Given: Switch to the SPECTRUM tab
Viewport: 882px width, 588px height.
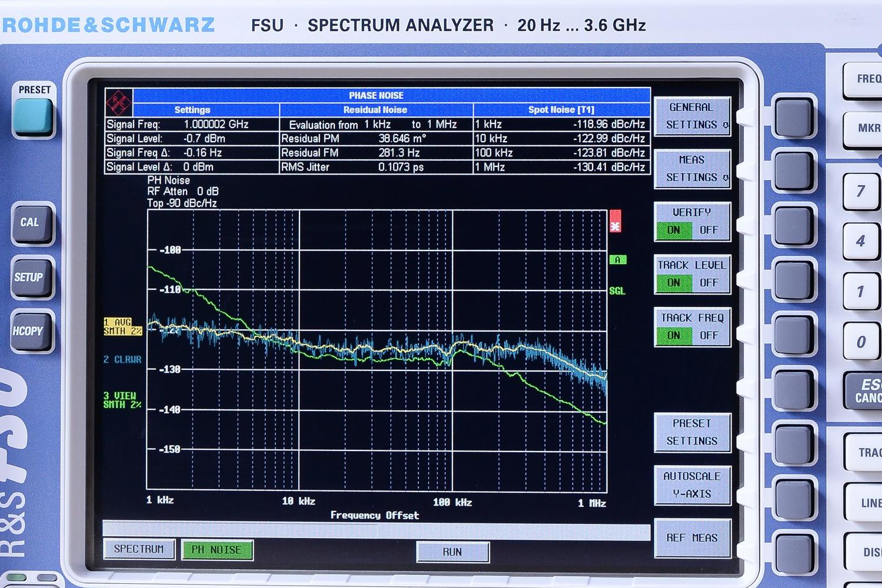Looking at the screenshot, I should click(139, 549).
